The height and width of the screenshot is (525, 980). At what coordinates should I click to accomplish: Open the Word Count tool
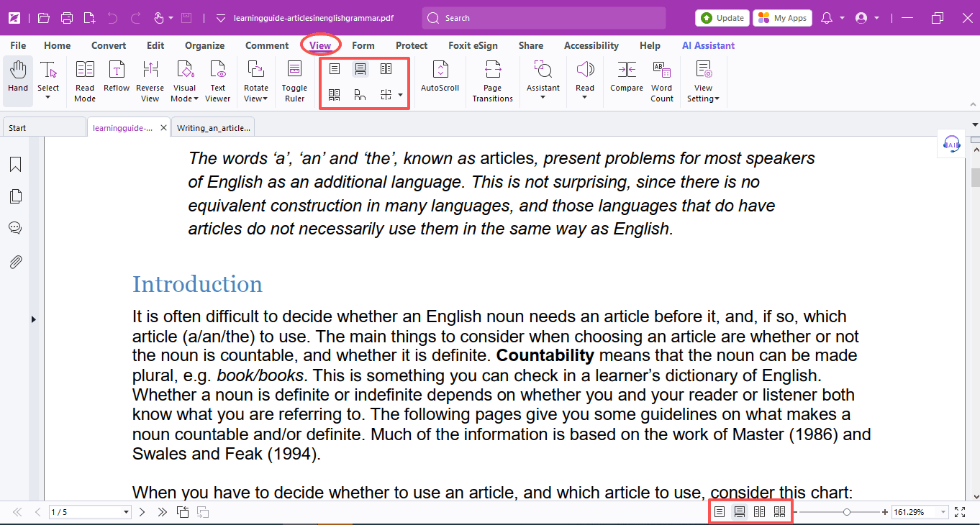[661, 81]
